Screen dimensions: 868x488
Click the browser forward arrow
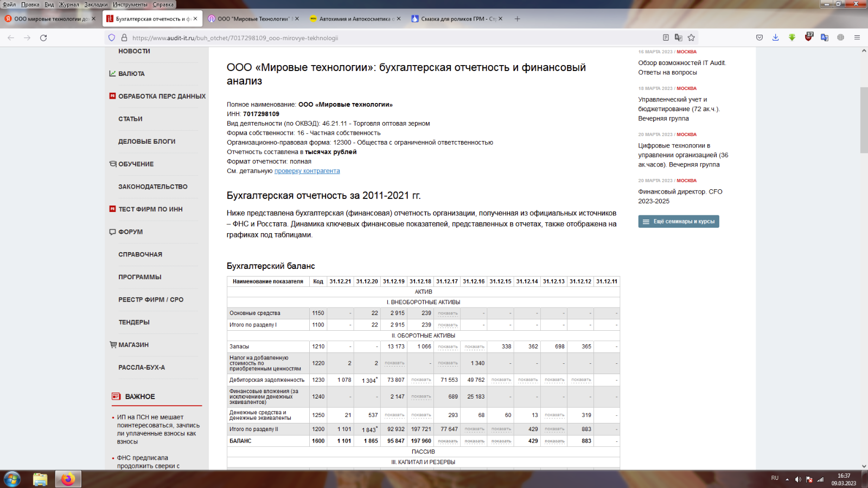(x=27, y=38)
